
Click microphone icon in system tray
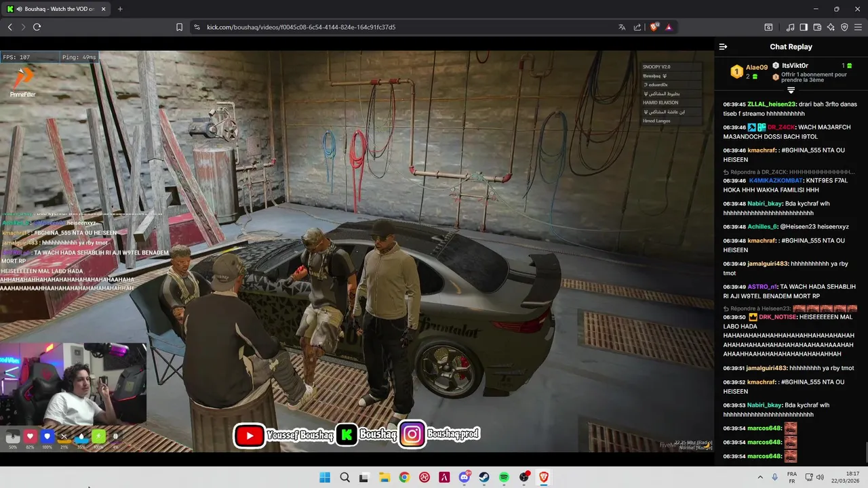click(775, 478)
